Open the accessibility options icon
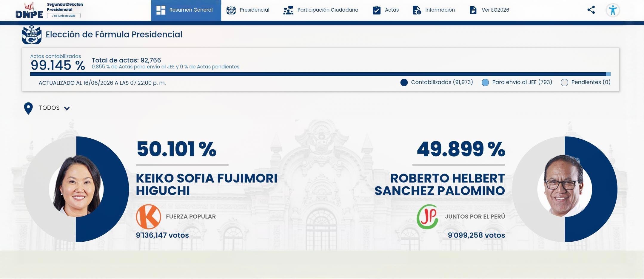The width and height of the screenshot is (644, 279). tap(613, 10)
